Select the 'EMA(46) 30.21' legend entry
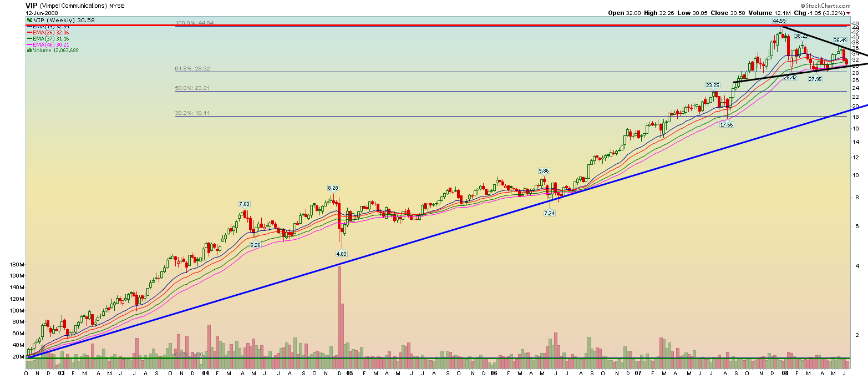This screenshot has width=868, height=378. [51, 44]
